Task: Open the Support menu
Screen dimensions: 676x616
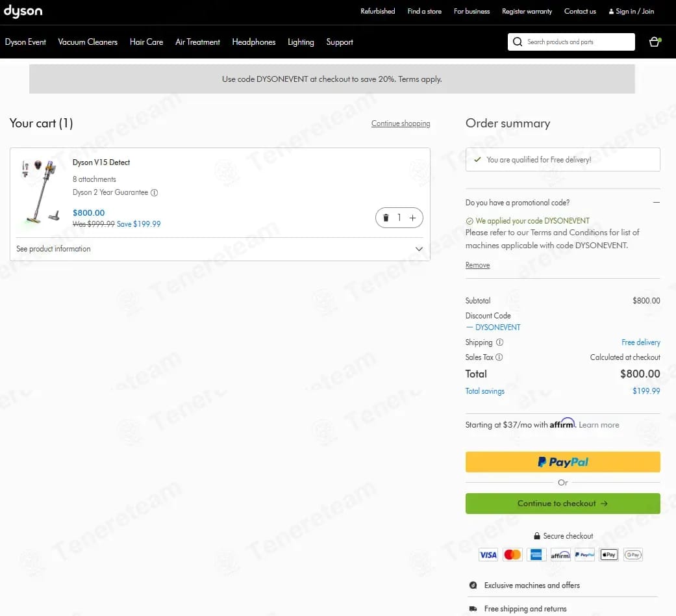Action: [340, 42]
